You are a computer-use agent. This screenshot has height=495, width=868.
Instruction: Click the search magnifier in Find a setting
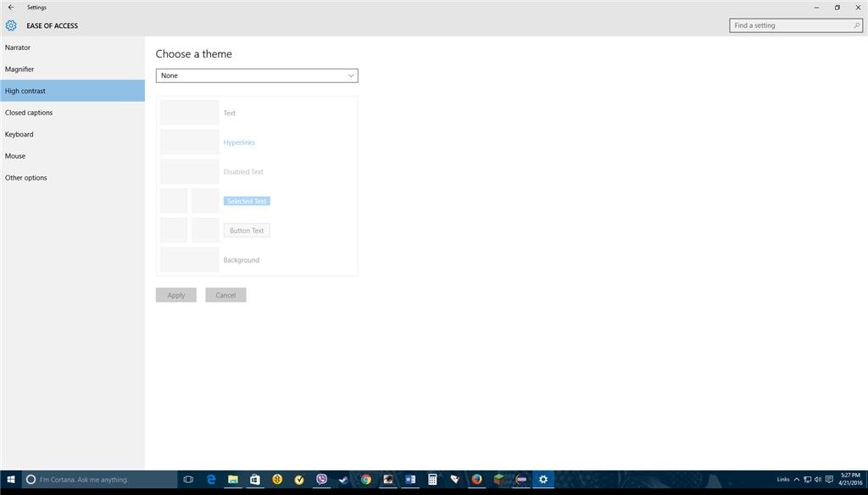coord(856,25)
